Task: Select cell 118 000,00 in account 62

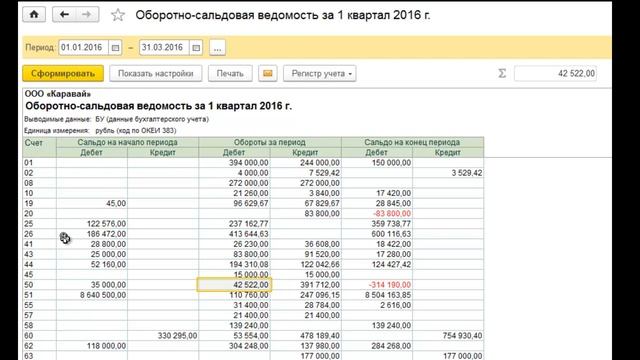Action: 92,346
